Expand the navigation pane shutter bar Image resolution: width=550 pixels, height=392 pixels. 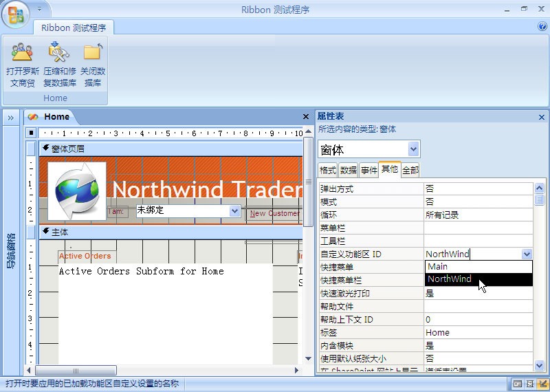point(11,118)
